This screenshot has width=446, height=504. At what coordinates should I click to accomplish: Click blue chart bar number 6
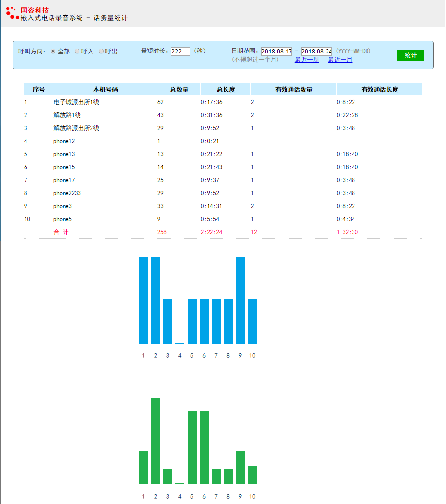pyautogui.click(x=204, y=321)
